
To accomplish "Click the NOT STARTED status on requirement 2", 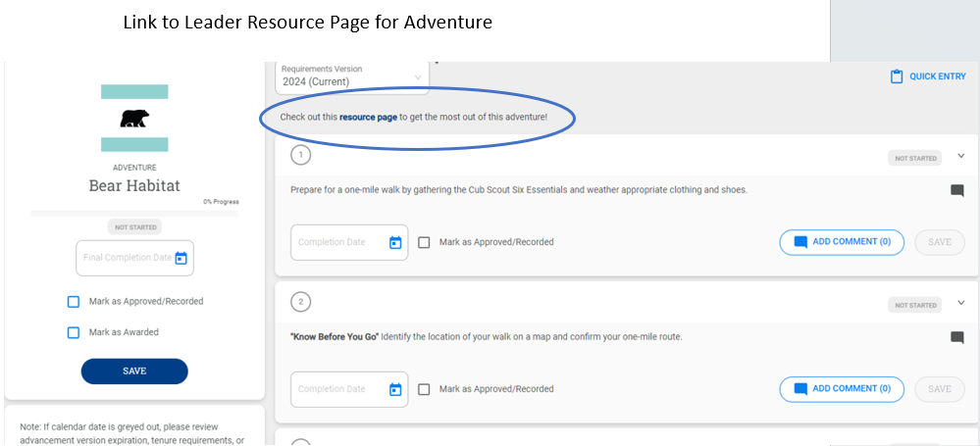I will coord(915,306).
